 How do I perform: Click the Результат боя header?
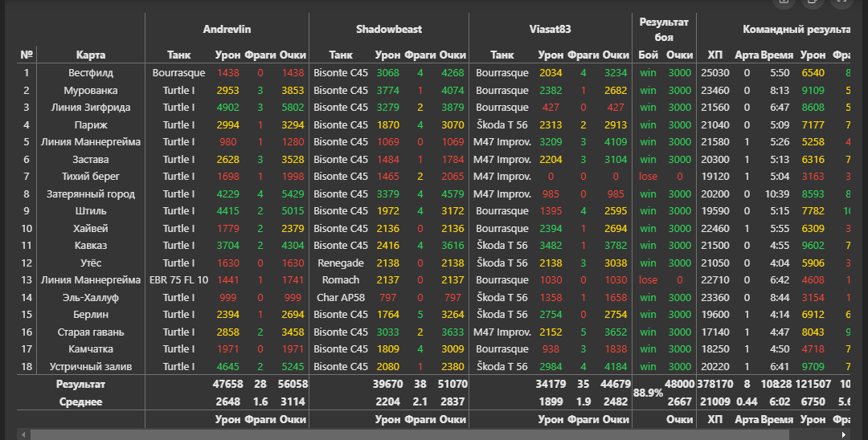(664, 29)
